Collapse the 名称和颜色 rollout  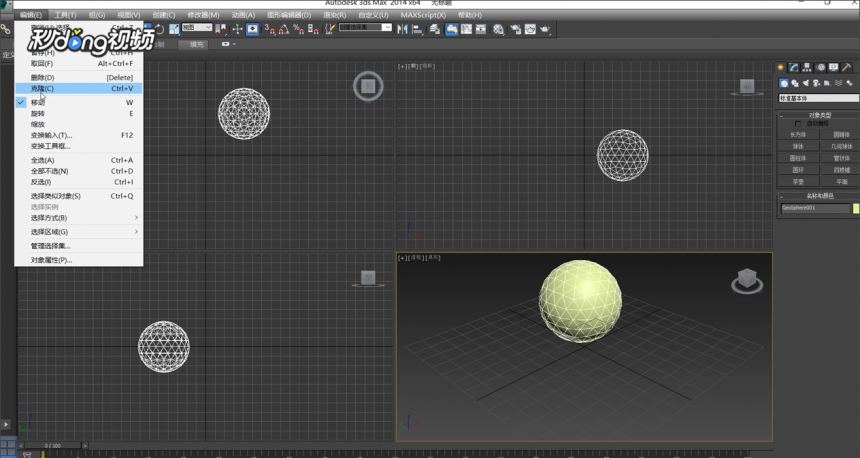(819, 196)
